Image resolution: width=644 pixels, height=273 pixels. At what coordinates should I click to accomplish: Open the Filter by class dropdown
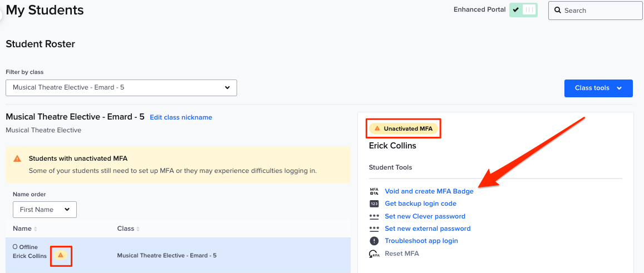tap(121, 87)
